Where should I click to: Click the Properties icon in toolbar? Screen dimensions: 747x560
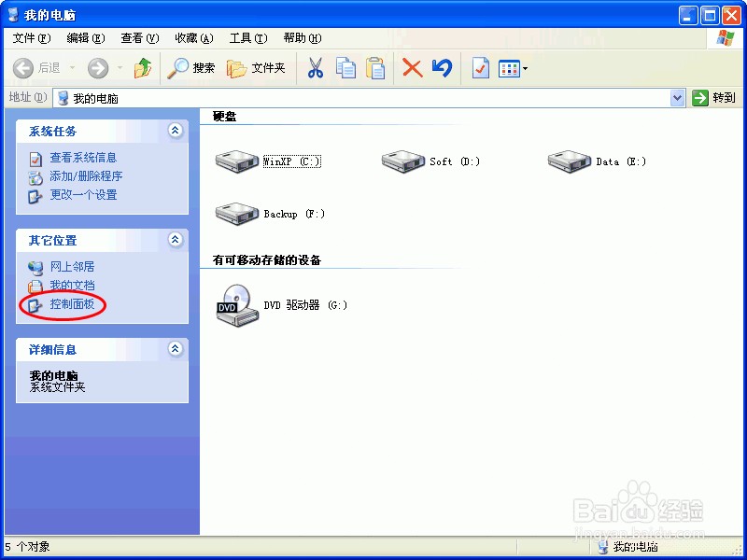point(480,68)
